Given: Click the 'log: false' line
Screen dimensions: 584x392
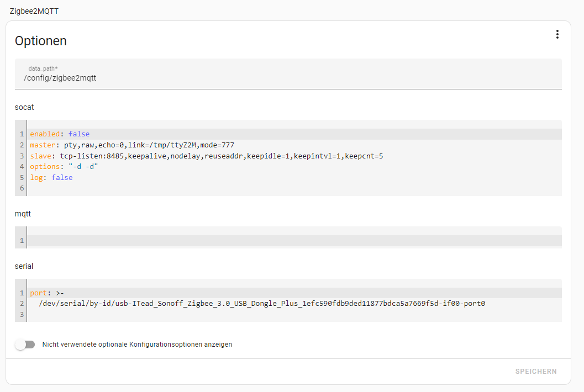Looking at the screenshot, I should 294,178.
